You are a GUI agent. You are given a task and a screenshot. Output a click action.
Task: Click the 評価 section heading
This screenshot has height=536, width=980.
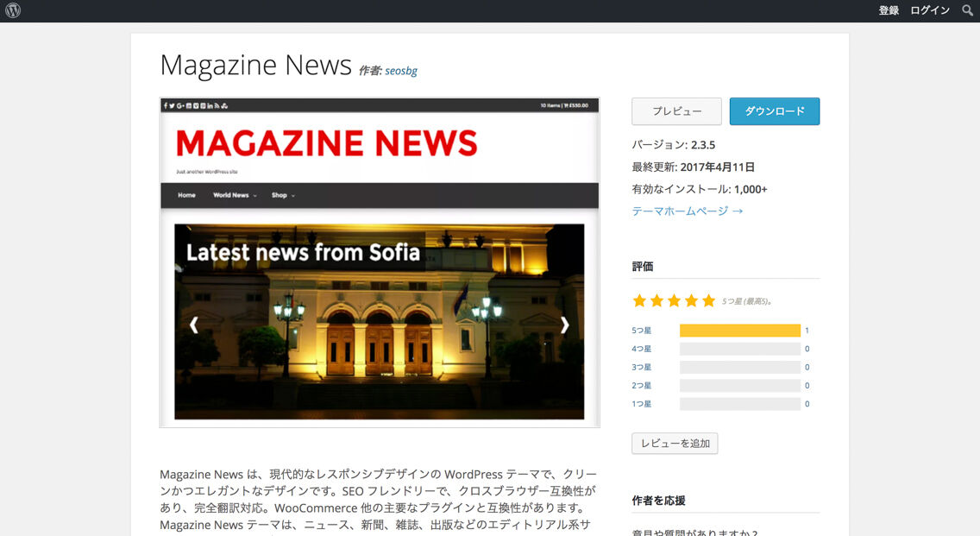click(x=643, y=267)
